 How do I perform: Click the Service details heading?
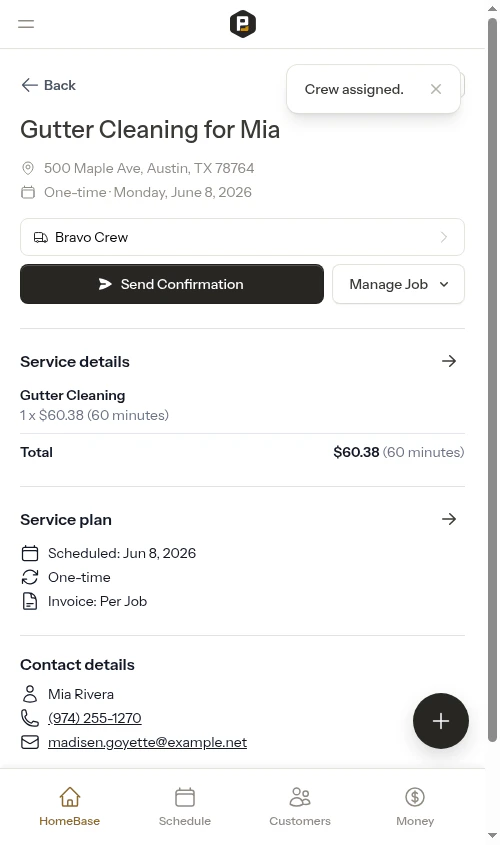coord(75,362)
